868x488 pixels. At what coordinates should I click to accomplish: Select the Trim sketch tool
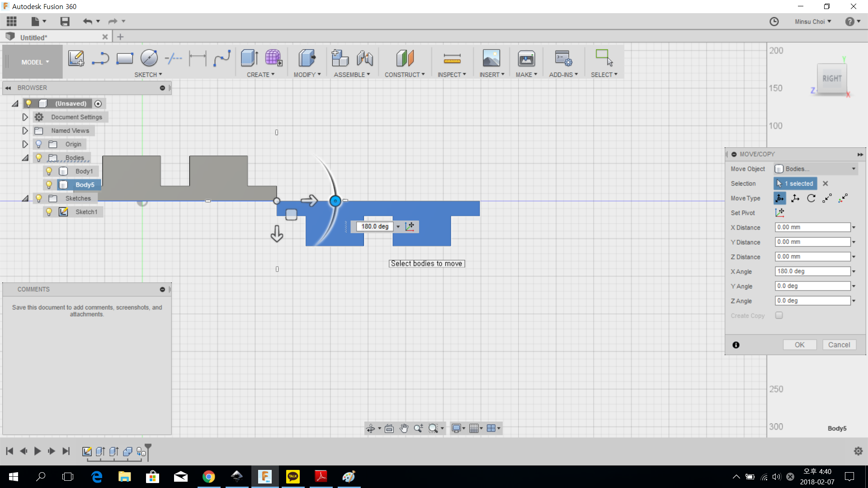tap(174, 58)
